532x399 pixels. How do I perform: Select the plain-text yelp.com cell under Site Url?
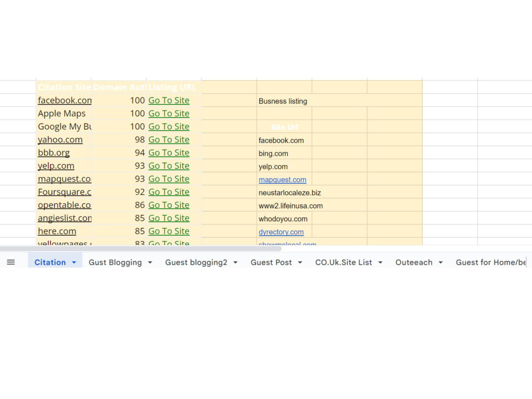[x=284, y=167]
